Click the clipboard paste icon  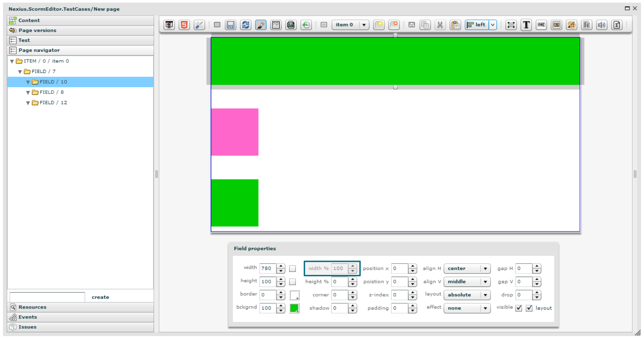(455, 25)
